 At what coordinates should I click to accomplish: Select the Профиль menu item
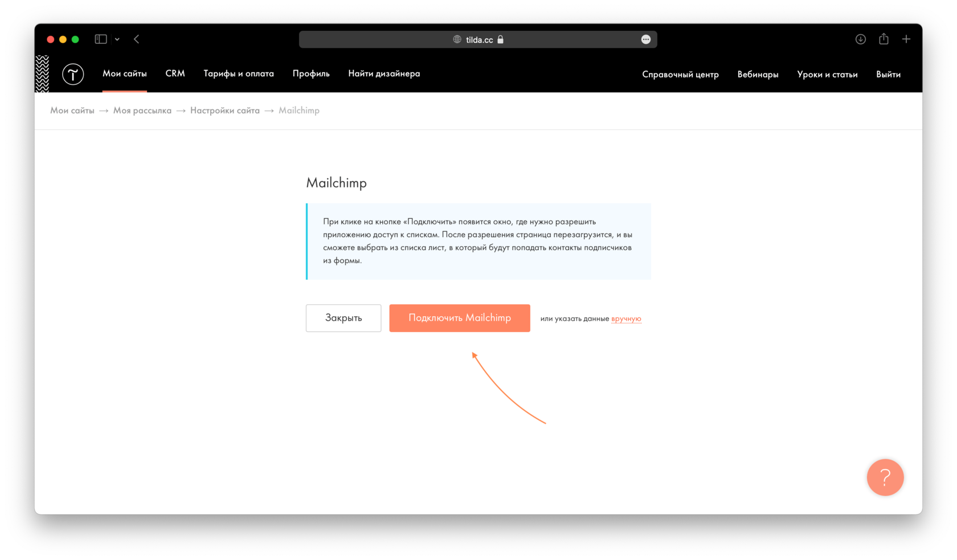[311, 73]
